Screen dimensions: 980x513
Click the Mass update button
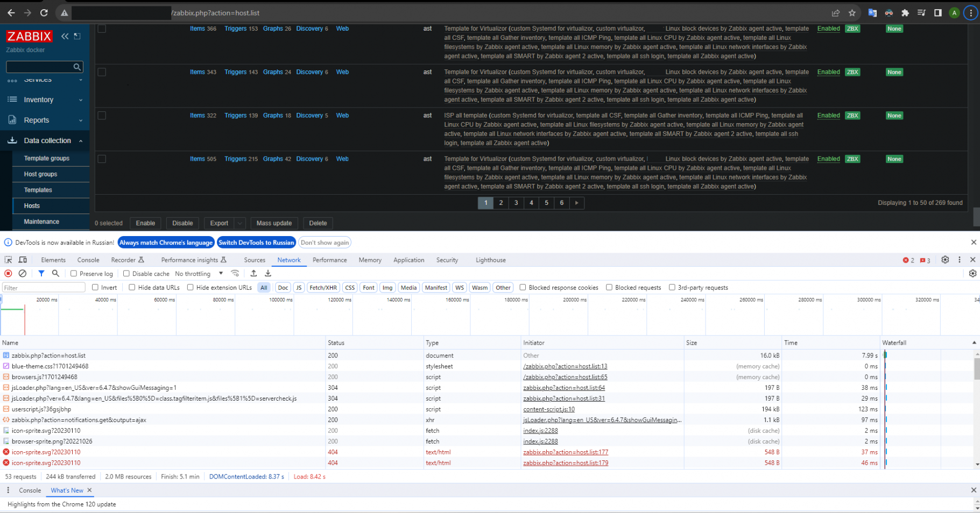[x=274, y=223]
